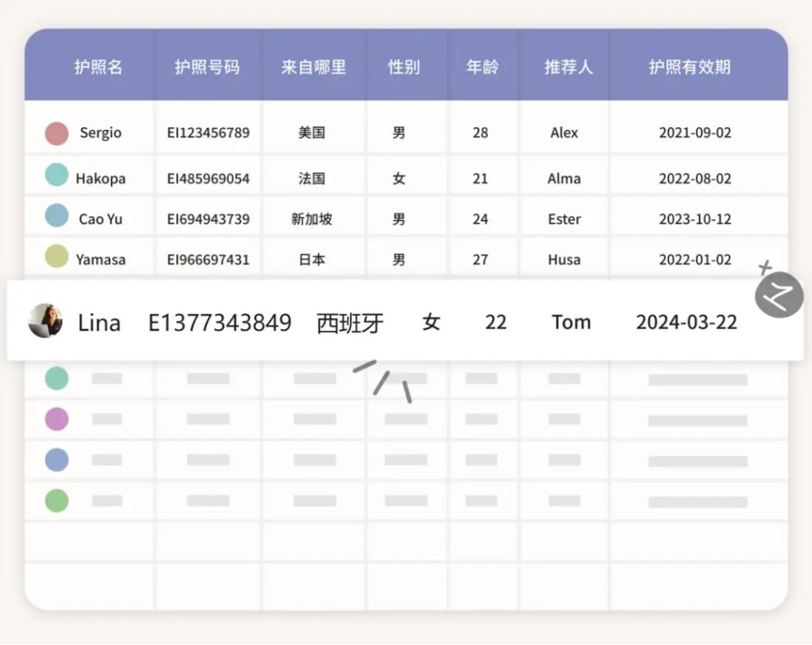
Task: Click the referrer Alex
Action: click(x=564, y=132)
